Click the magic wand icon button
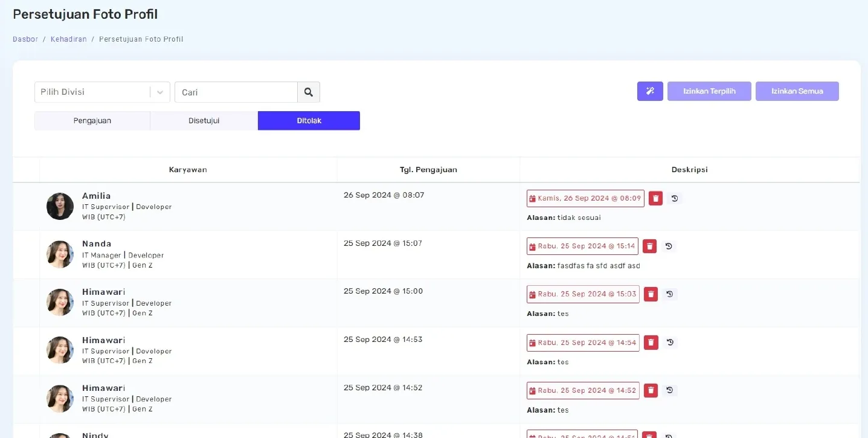Image resolution: width=868 pixels, height=438 pixels. coord(650,91)
